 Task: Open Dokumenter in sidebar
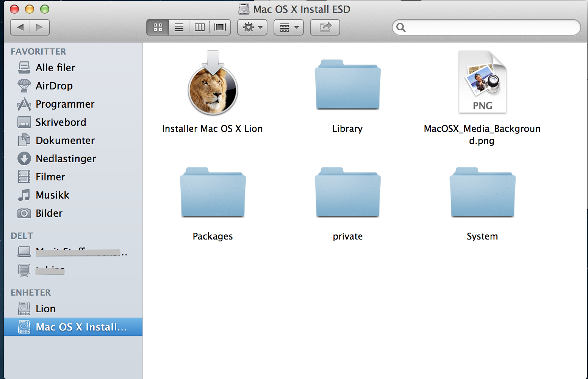click(73, 140)
